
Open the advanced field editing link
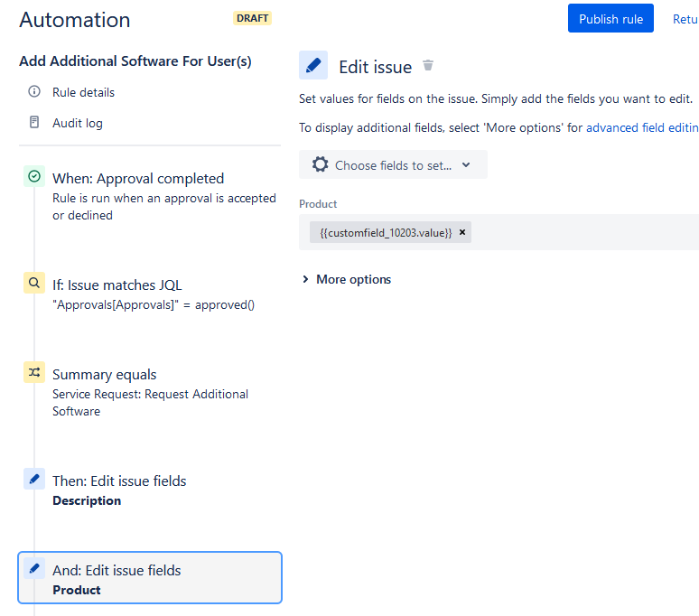(642, 128)
